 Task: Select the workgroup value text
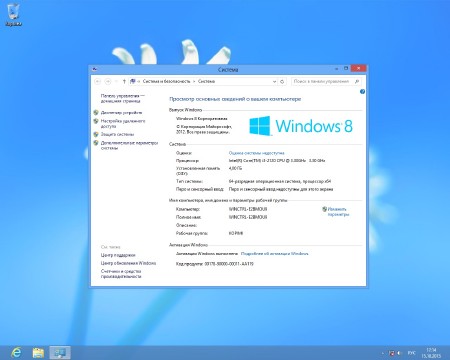236,233
